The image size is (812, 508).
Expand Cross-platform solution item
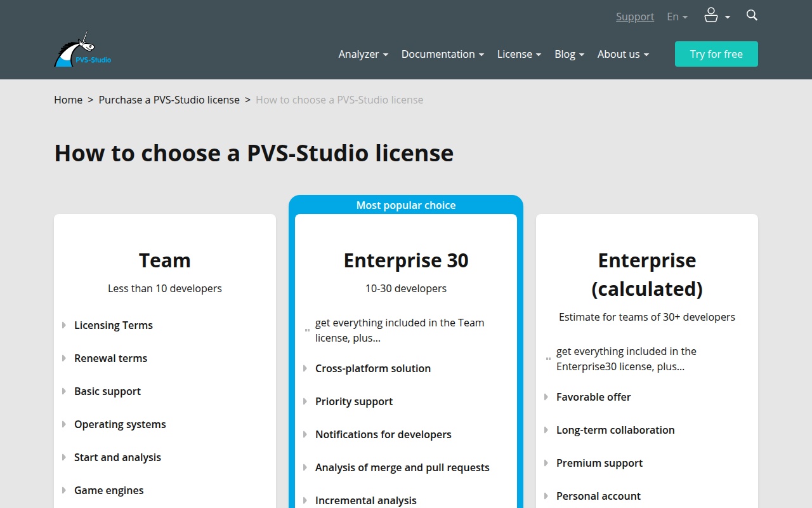click(372, 368)
